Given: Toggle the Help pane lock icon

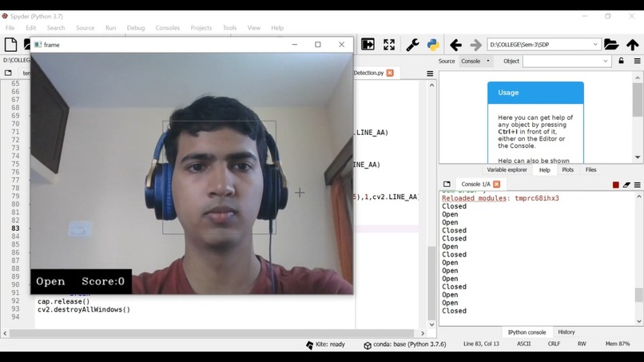Looking at the screenshot, I should coord(622,61).
